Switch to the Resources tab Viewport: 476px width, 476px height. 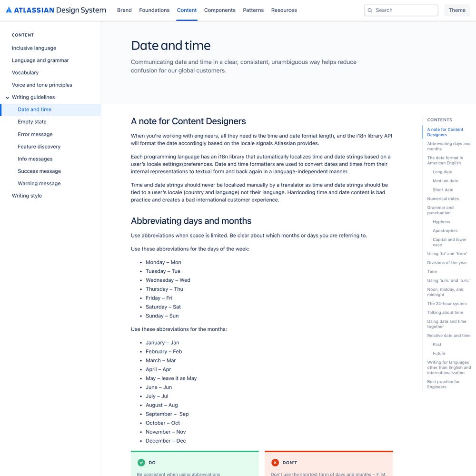[x=284, y=10]
